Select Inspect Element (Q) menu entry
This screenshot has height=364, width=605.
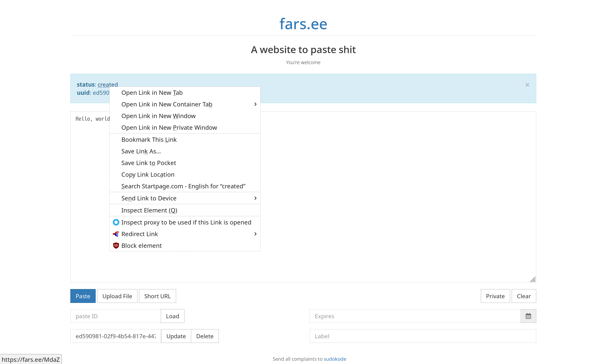click(149, 210)
